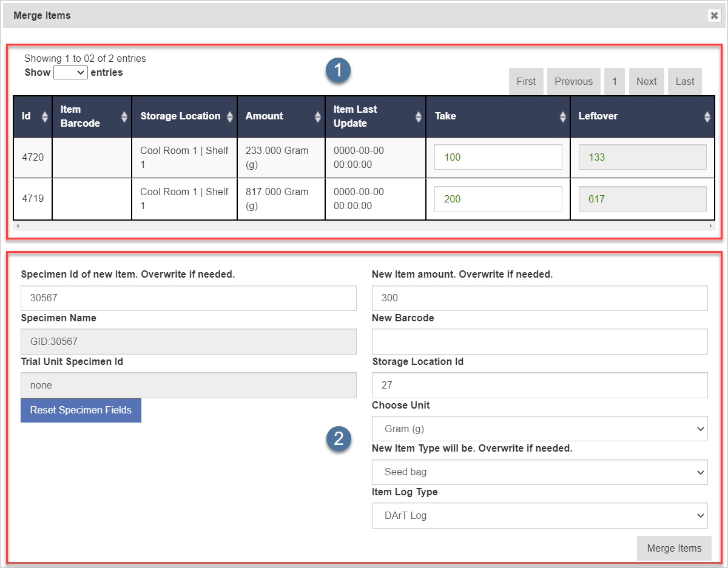Open the New Item Type dropdown
728x568 pixels.
(x=539, y=472)
